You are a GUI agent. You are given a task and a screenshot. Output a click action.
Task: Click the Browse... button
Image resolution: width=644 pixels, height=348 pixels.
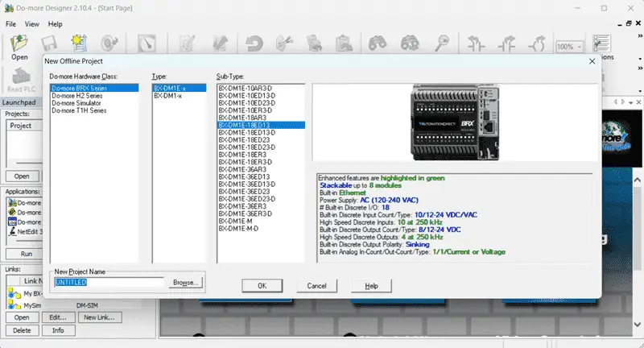coord(185,282)
